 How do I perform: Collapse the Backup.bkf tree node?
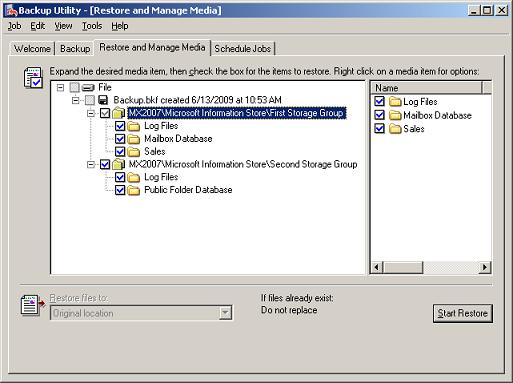tap(76, 100)
